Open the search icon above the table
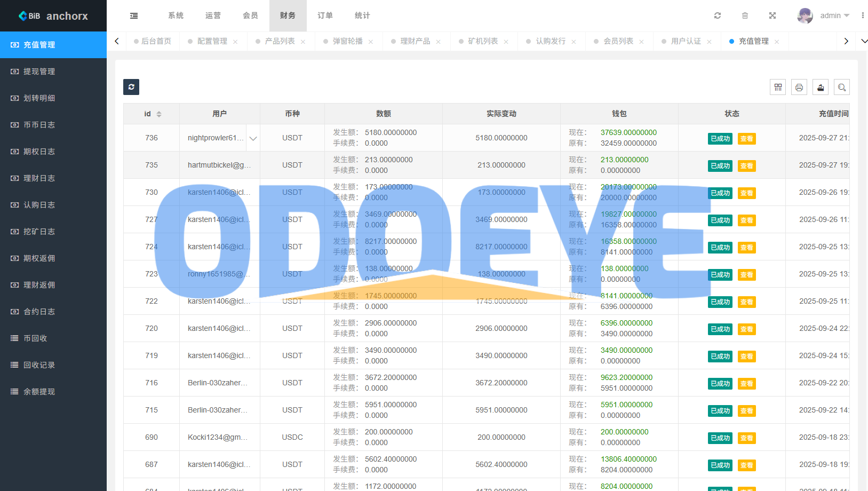Screen dimensions: 868x491 pos(842,87)
